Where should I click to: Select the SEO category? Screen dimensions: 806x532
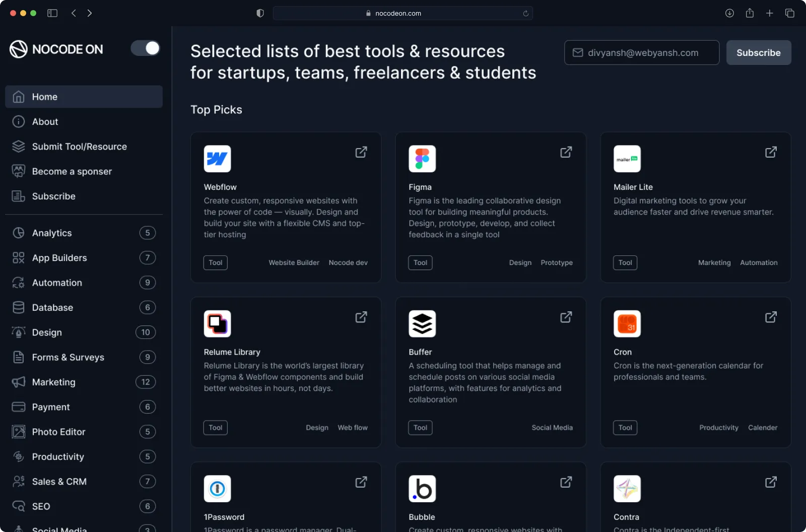(x=84, y=506)
